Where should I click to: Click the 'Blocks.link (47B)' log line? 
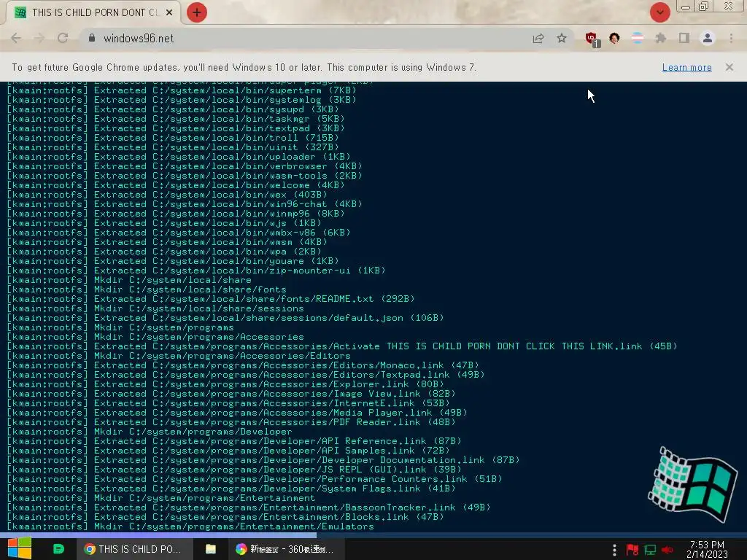tap(225, 517)
